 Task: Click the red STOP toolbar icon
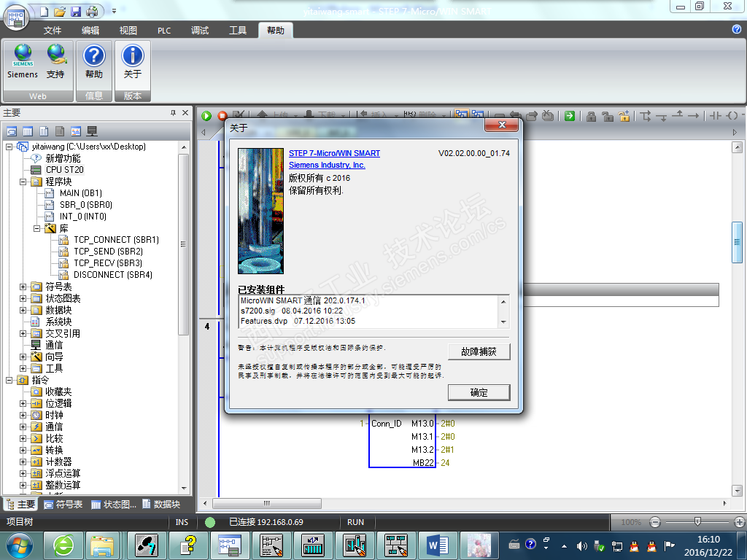point(222,116)
